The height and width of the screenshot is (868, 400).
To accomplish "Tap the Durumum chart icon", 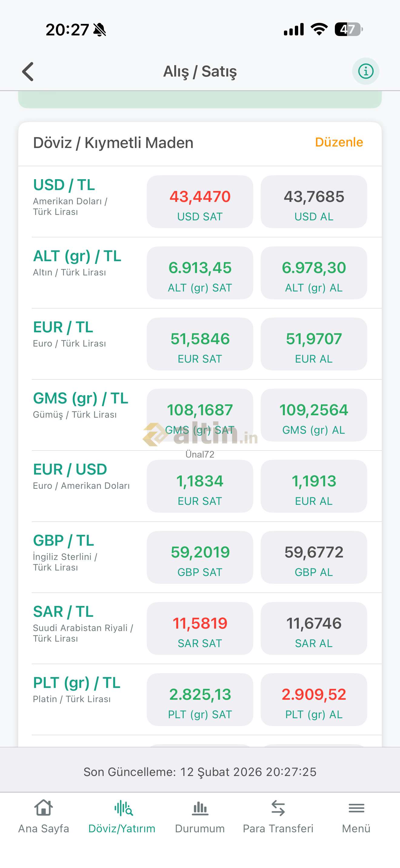I will click(x=200, y=808).
